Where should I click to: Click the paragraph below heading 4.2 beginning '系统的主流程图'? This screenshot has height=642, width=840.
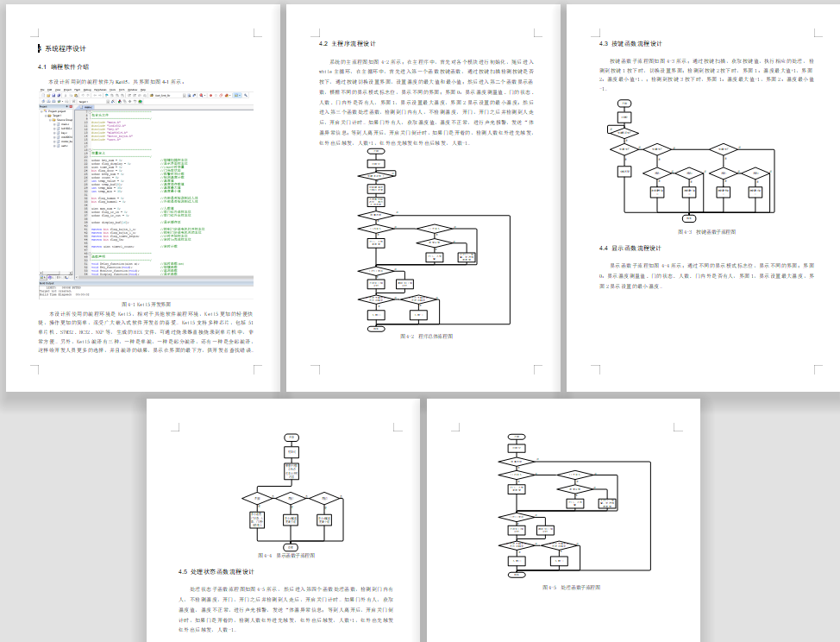click(x=426, y=103)
